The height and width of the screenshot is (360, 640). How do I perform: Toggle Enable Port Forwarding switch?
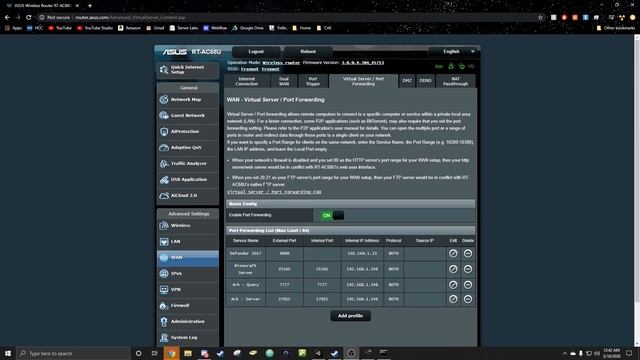pos(332,215)
